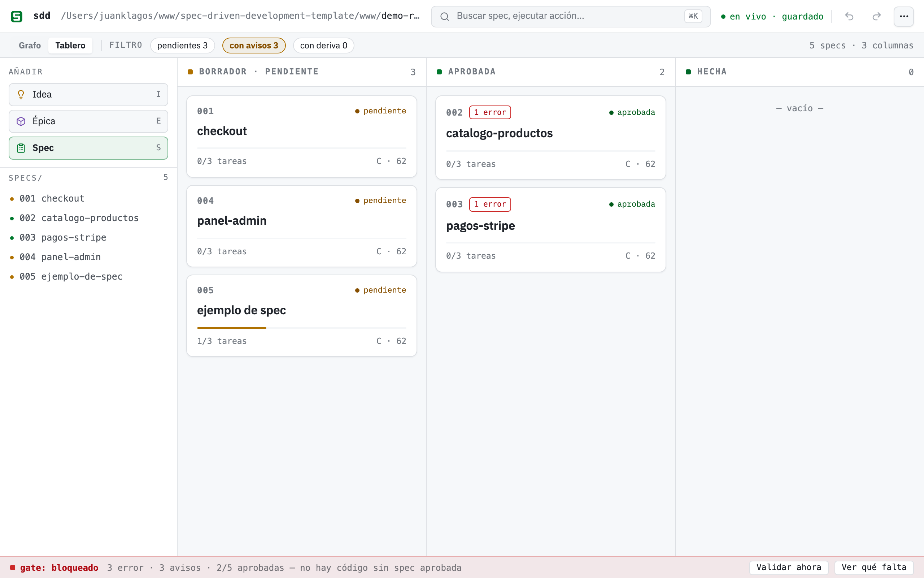This screenshot has width=924, height=578.
Task: Add a new Idea
Action: point(88,94)
